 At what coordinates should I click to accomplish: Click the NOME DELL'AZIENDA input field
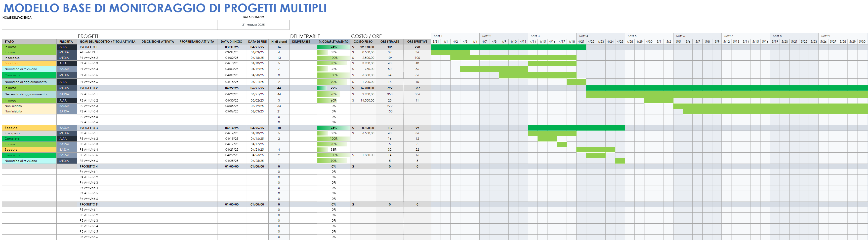click(x=108, y=25)
